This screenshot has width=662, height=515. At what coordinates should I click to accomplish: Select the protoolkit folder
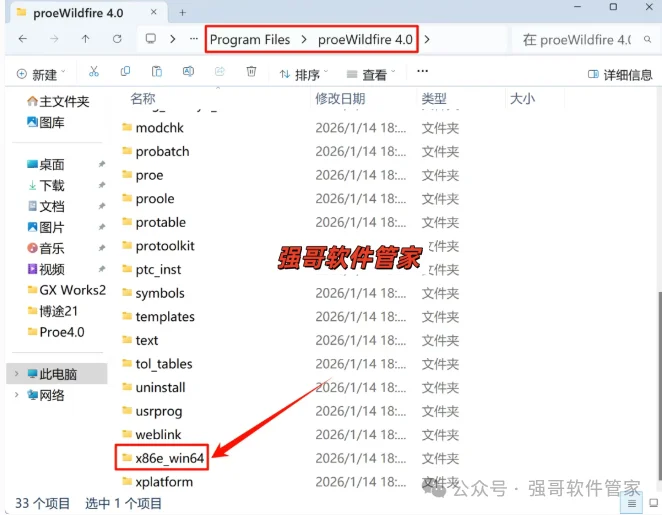pyautogui.click(x=158, y=246)
